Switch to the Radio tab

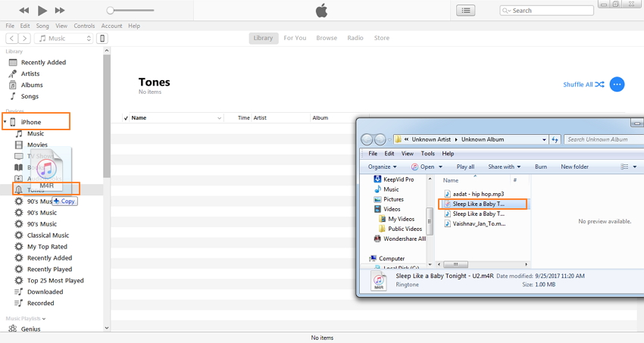[355, 38]
